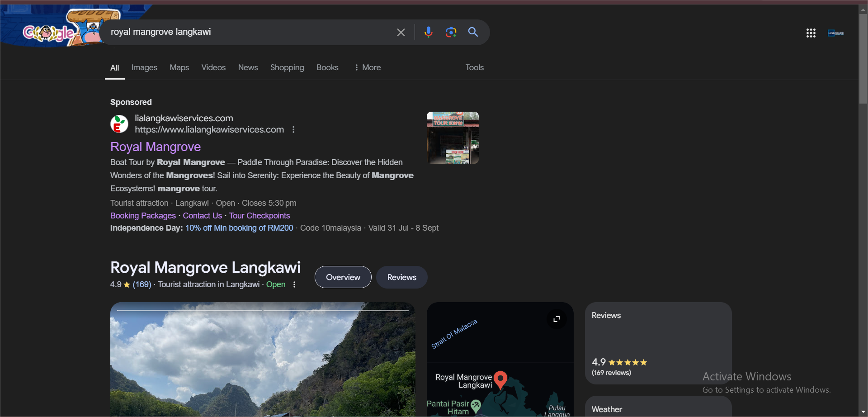Switch to the Videos tab
The image size is (868, 417).
[x=213, y=67]
